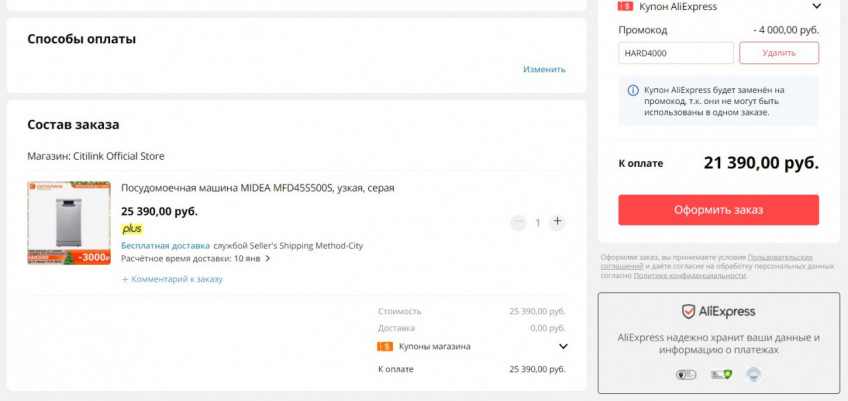Click the orange store coupon icon
Viewport: 848px width, 401px height.
point(384,347)
